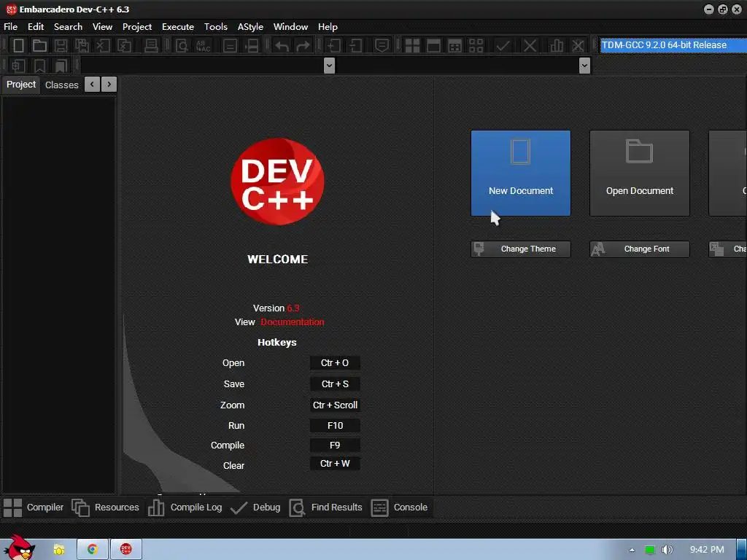Click the Goto Line toolbar icon
747x560 pixels.
(252, 46)
